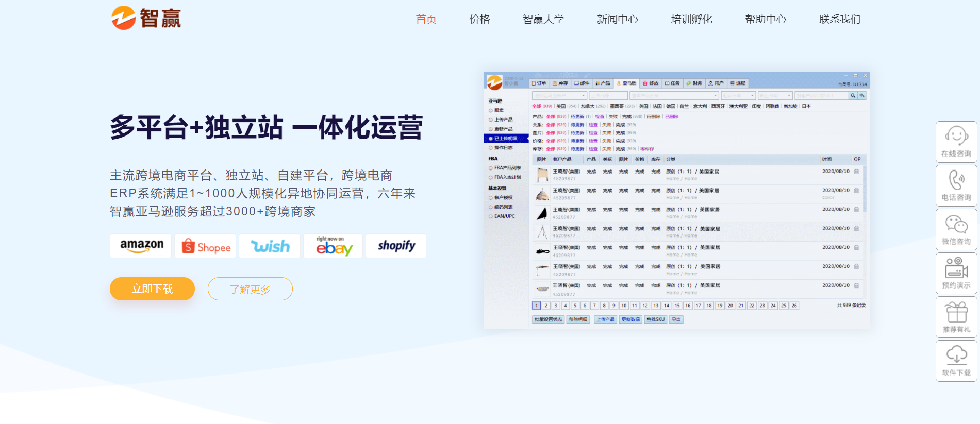The image size is (980, 424).
Task: Select highlighted 已上传明细 radio in ERP sidebar
Action: pyautogui.click(x=491, y=139)
